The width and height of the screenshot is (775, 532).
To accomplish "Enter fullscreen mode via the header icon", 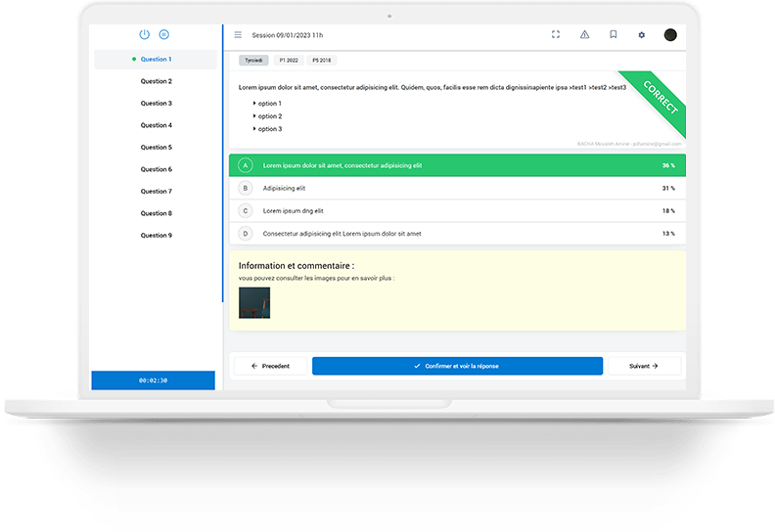I will point(556,35).
